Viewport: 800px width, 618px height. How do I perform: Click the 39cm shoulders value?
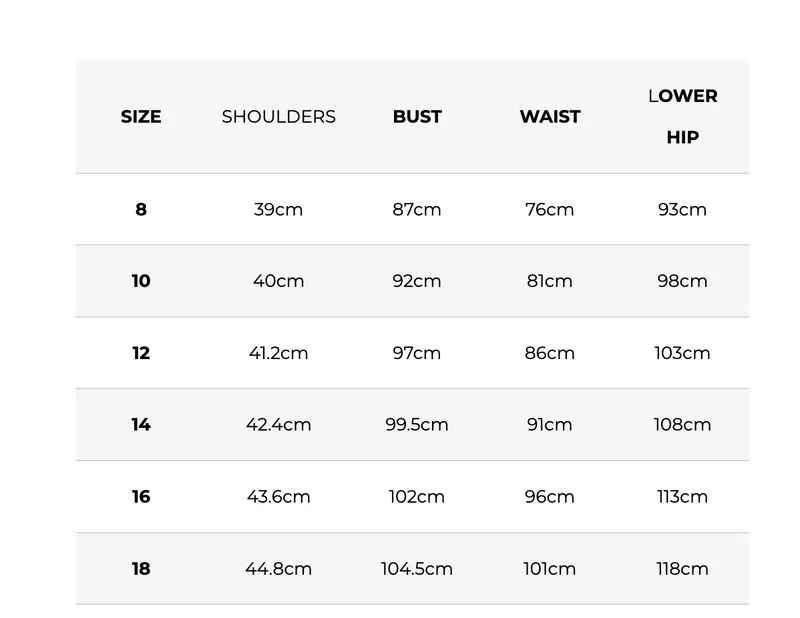tap(278, 209)
